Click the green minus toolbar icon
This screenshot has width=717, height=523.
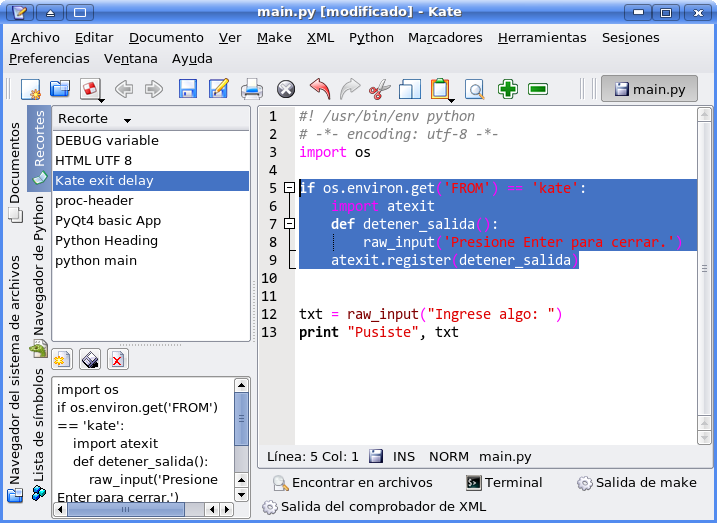[x=538, y=89]
